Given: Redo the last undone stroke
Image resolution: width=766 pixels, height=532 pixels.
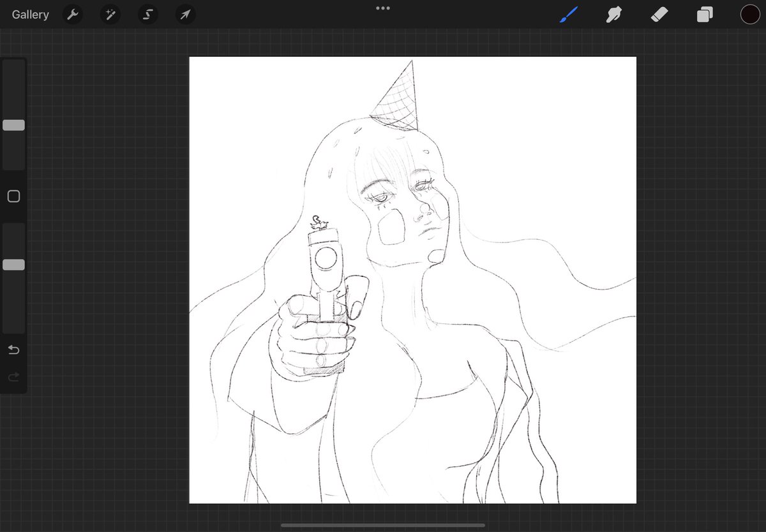Looking at the screenshot, I should coord(13,378).
